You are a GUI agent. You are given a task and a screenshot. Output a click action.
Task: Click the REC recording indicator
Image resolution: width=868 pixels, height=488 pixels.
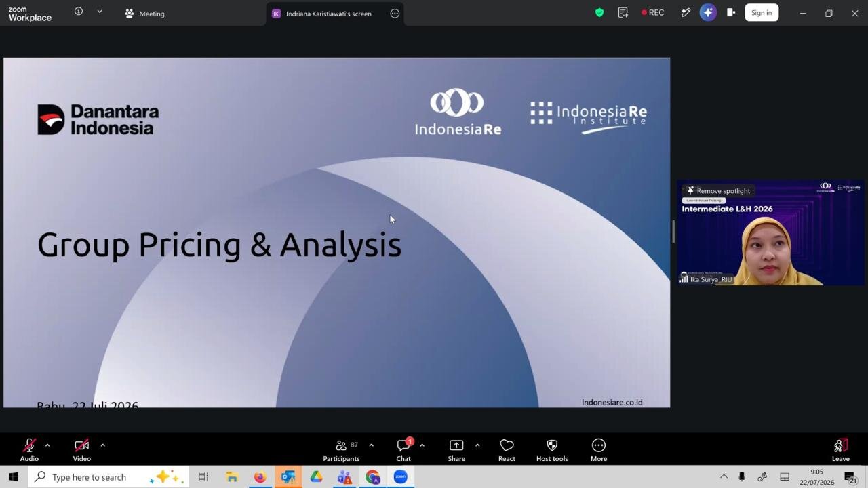coord(652,12)
